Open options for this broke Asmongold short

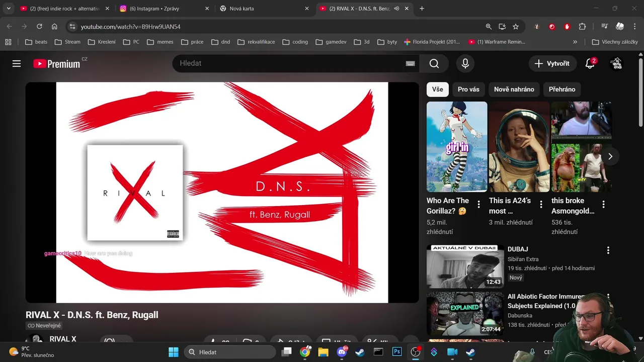pyautogui.click(x=603, y=204)
